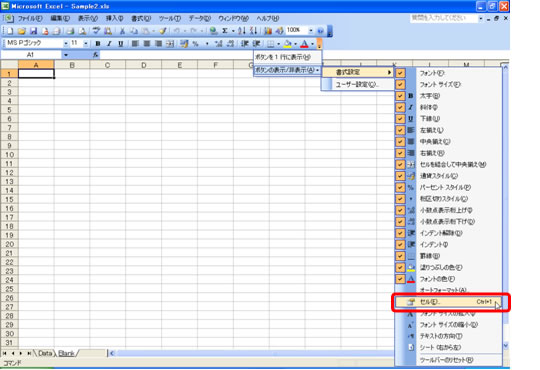Align right using the toolbar icon
Viewport: 540px width, 370px height.
158,44
